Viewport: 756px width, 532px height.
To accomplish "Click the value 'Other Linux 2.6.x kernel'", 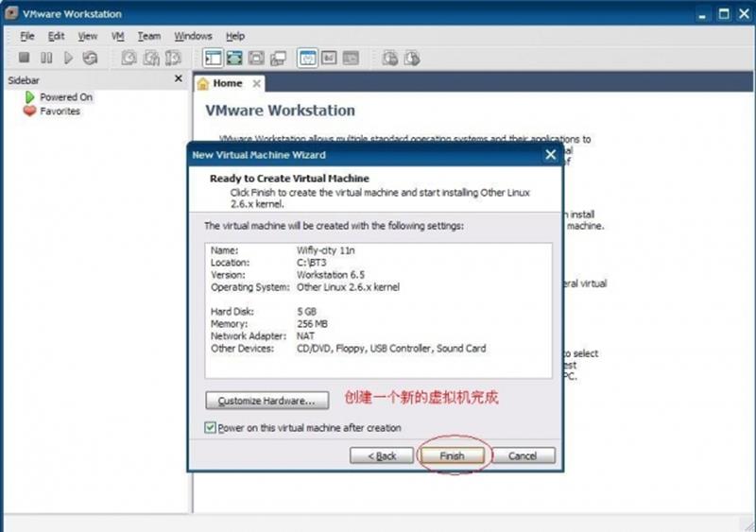I will 348,287.
